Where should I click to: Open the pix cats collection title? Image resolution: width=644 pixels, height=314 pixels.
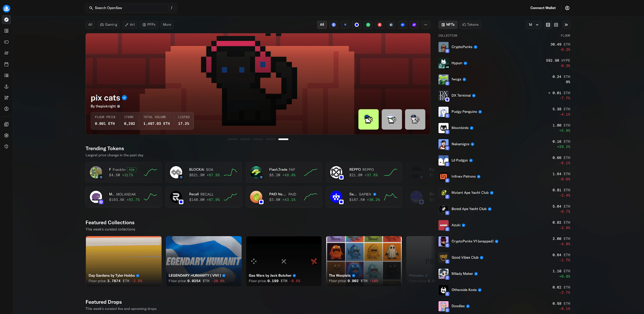point(105,98)
